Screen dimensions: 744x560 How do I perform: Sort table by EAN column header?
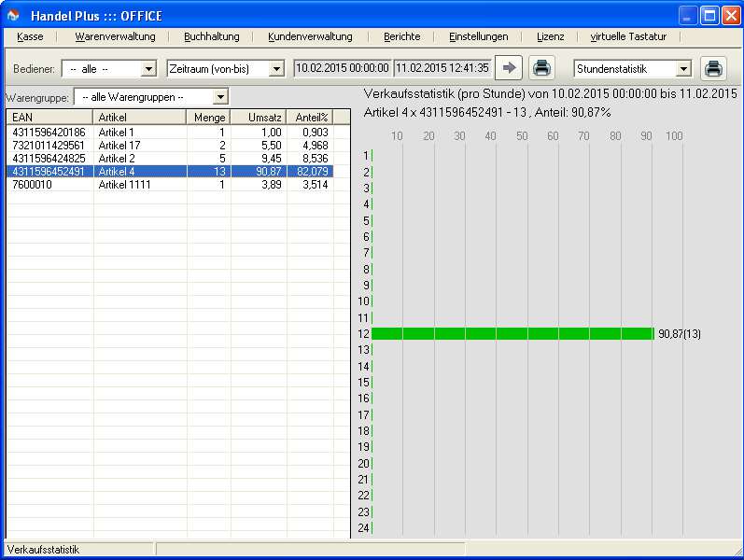(x=49, y=118)
